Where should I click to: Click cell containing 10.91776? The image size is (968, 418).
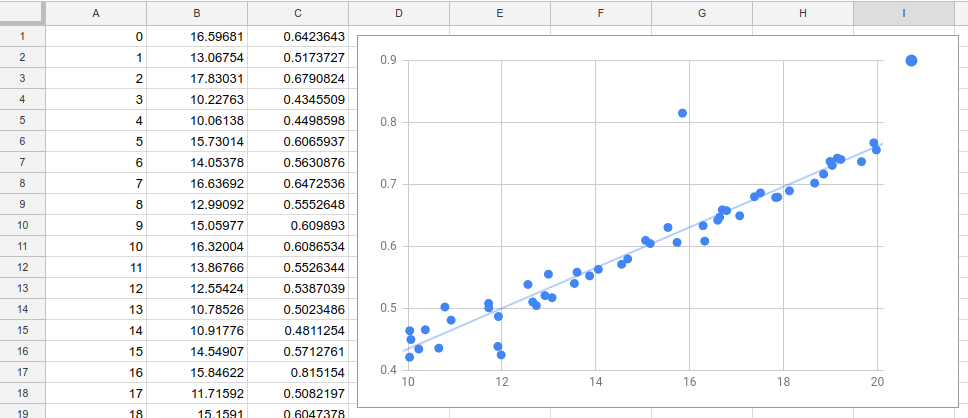pyautogui.click(x=197, y=330)
